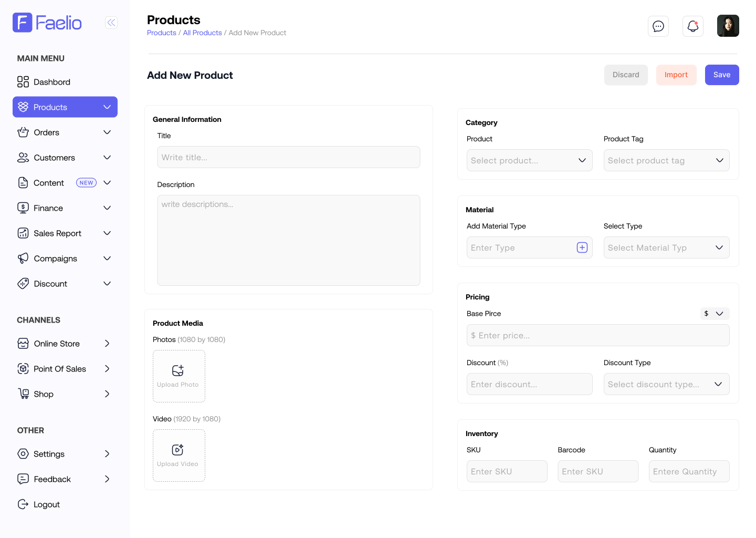Collapse the sidebar with double-chevron icon
Viewport: 756px width, 538px height.
coord(111,23)
